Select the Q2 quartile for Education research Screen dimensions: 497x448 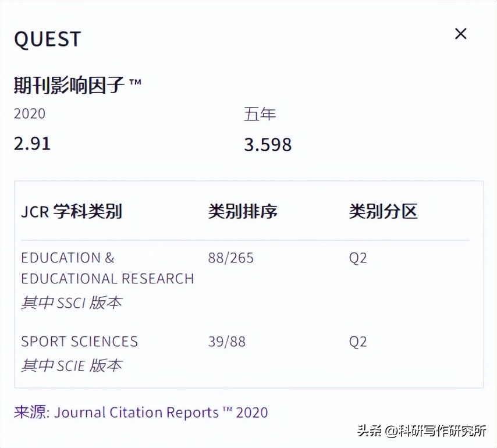click(x=358, y=258)
